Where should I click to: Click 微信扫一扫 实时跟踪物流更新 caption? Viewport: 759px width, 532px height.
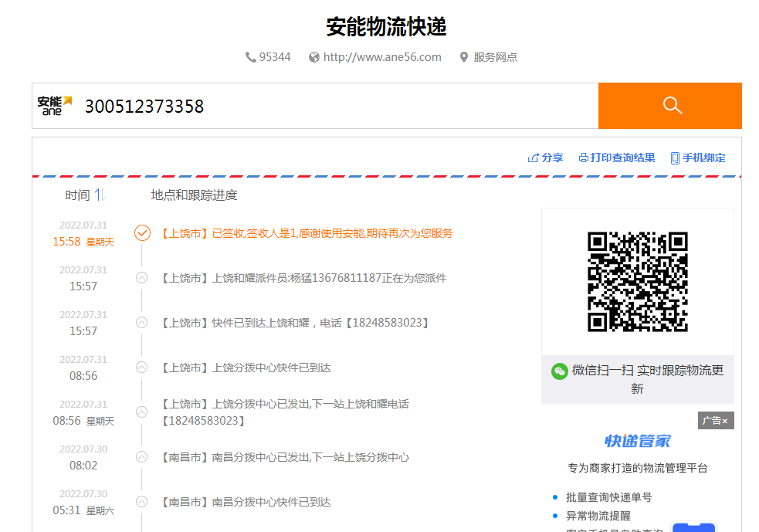[x=647, y=380]
